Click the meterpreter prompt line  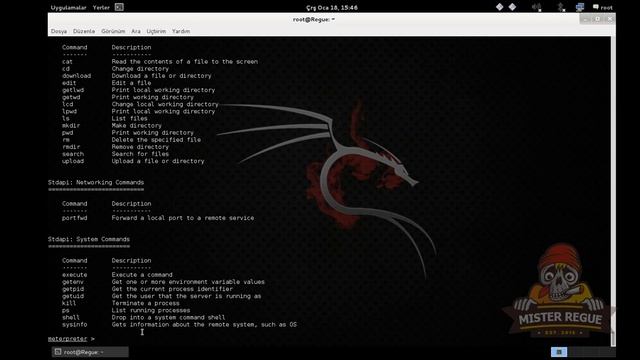(x=71, y=339)
